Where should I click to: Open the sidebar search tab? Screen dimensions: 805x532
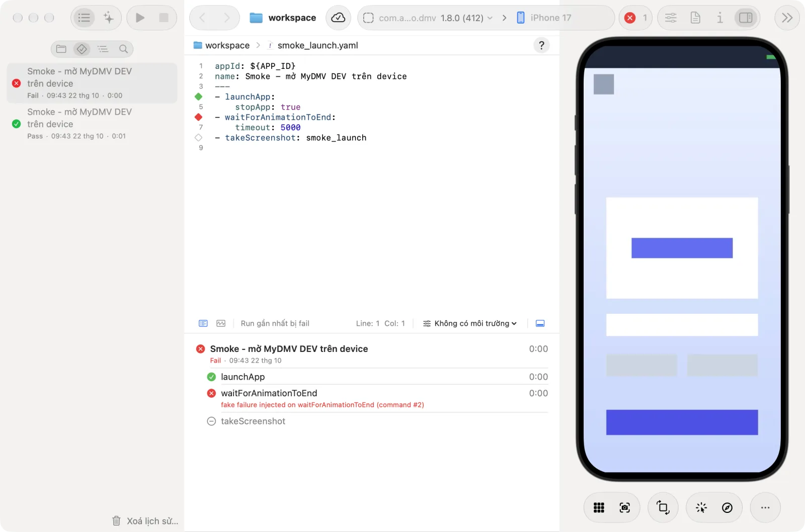[123, 49]
